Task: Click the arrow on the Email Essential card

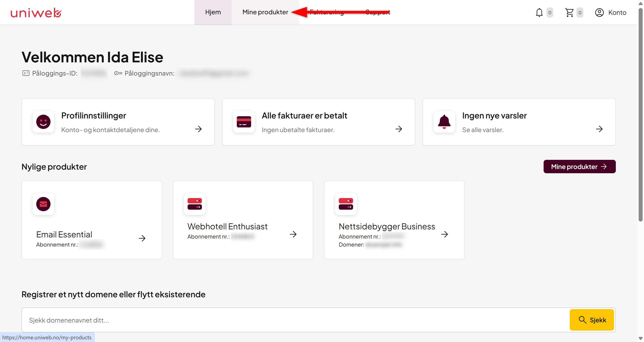Action: point(142,238)
